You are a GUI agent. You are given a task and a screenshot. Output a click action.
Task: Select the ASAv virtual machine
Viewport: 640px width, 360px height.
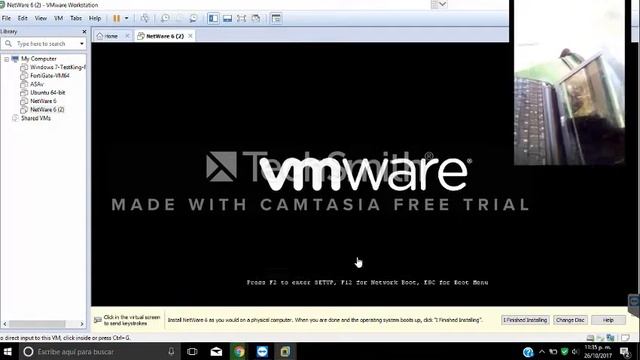click(x=37, y=84)
